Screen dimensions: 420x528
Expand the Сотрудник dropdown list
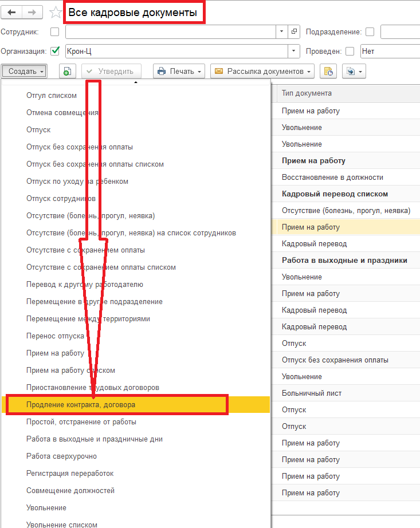(282, 31)
